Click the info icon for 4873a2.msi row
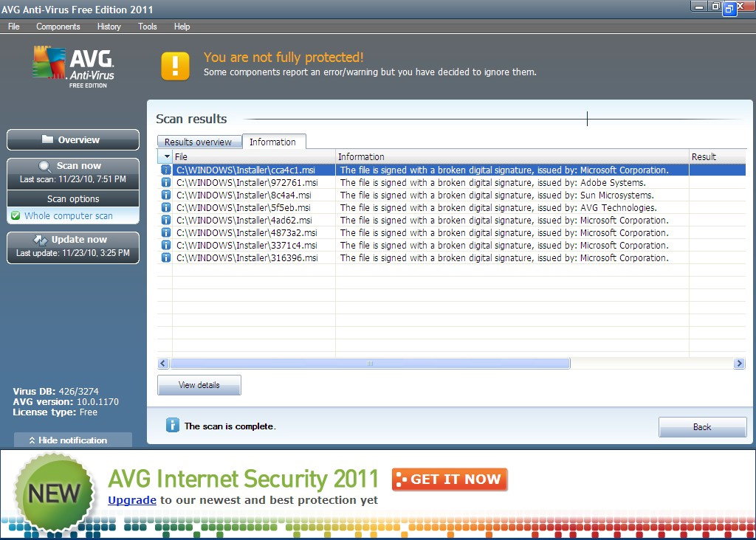This screenshot has height=540, width=756. [166, 232]
